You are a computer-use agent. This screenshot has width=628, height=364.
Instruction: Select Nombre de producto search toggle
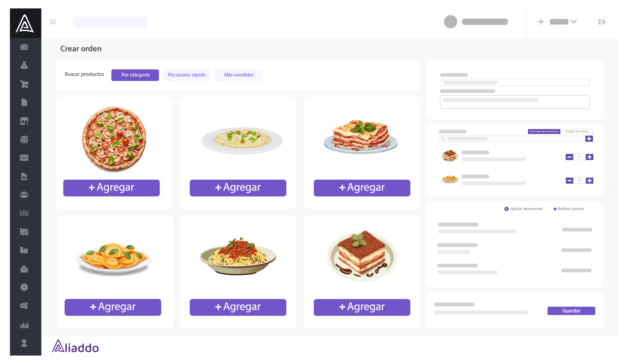[x=544, y=131]
